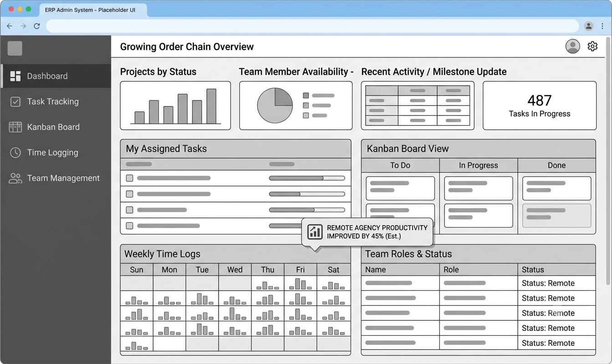Click the first assigned task's progress bar
This screenshot has height=364, width=612.
[307, 178]
